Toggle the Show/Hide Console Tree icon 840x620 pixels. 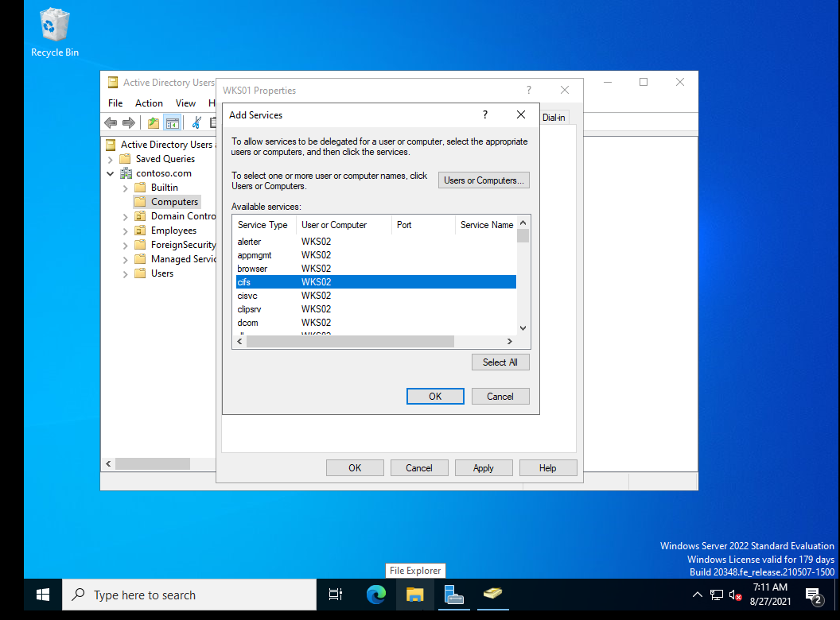(x=172, y=122)
